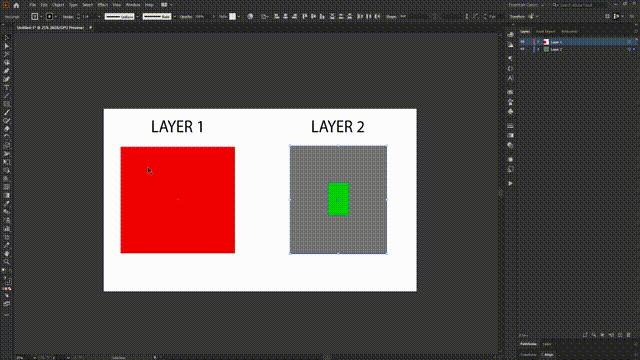Click Layer 2 target circle

point(629,49)
